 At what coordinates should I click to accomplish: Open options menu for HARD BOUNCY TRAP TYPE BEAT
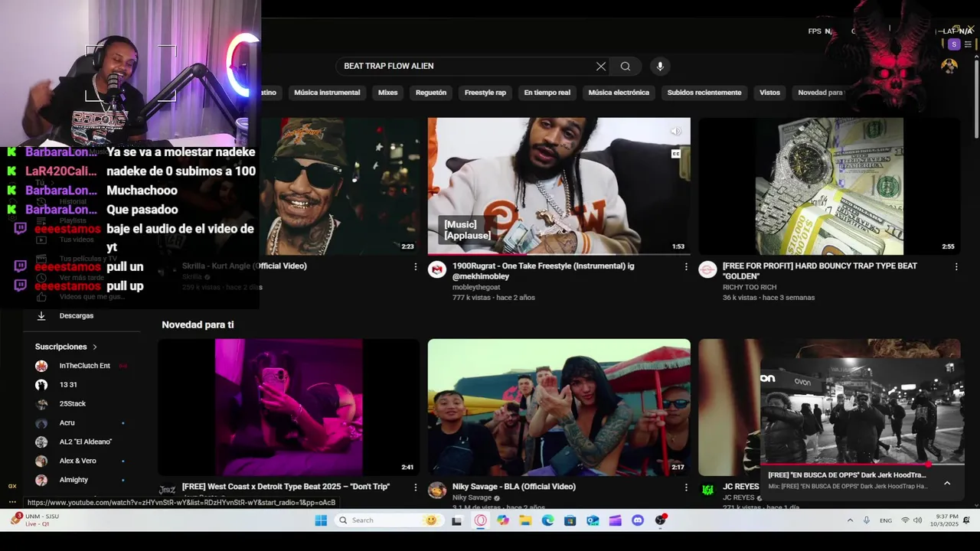(956, 266)
